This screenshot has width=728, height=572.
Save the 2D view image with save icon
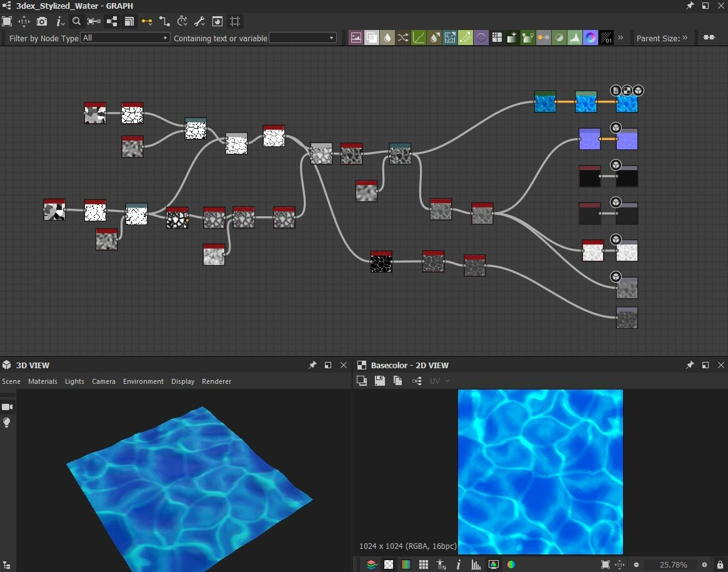pos(379,380)
